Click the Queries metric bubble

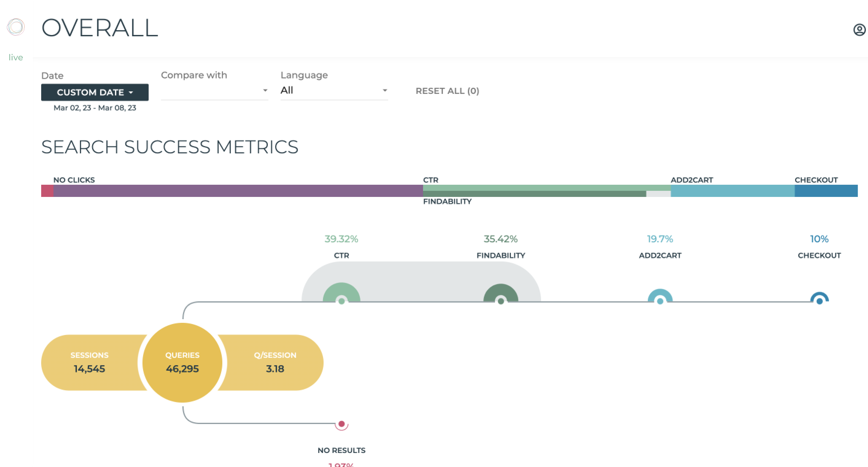182,361
